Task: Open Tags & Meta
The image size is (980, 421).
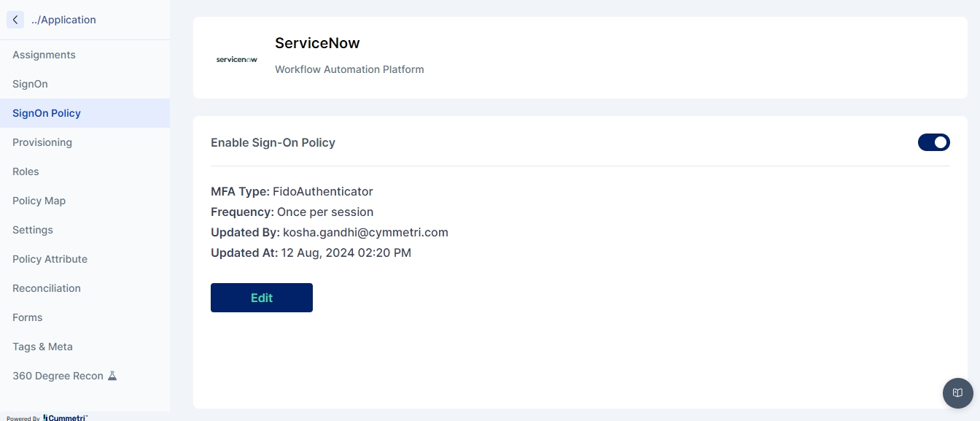Action: coord(42,347)
